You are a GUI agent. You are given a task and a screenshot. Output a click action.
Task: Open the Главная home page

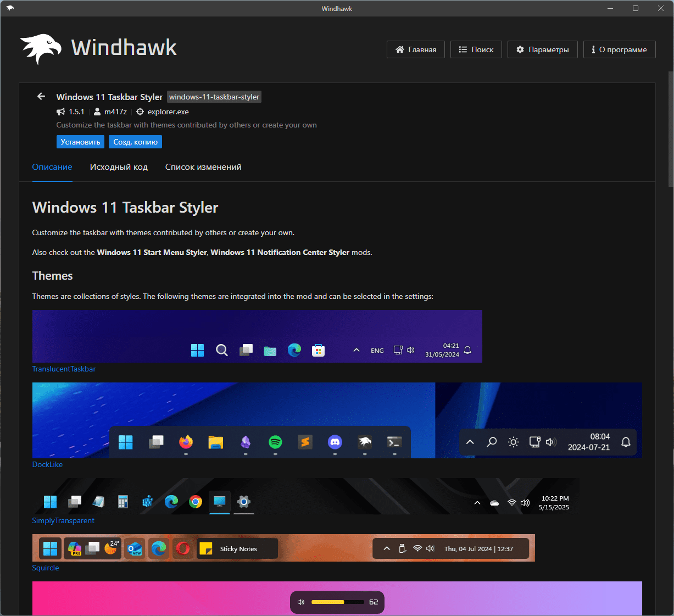(416, 49)
